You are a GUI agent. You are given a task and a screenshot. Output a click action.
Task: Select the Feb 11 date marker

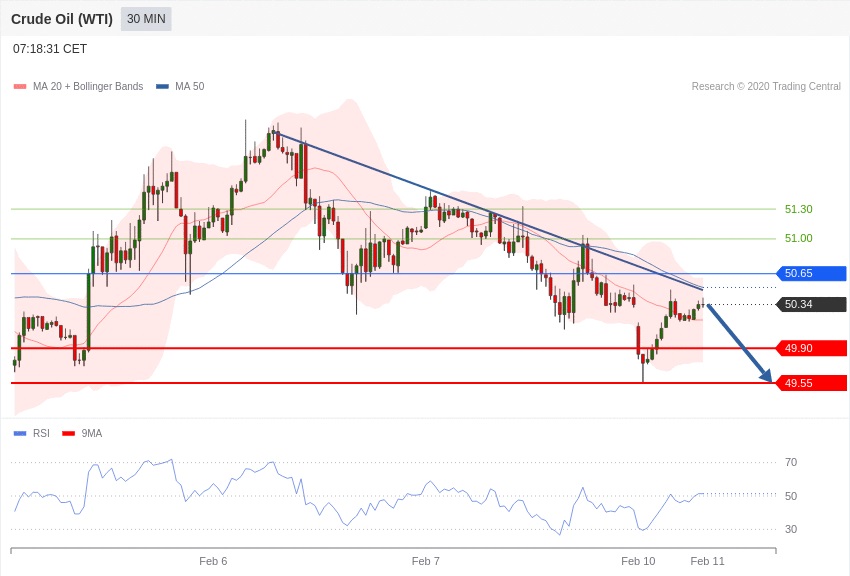point(707,561)
